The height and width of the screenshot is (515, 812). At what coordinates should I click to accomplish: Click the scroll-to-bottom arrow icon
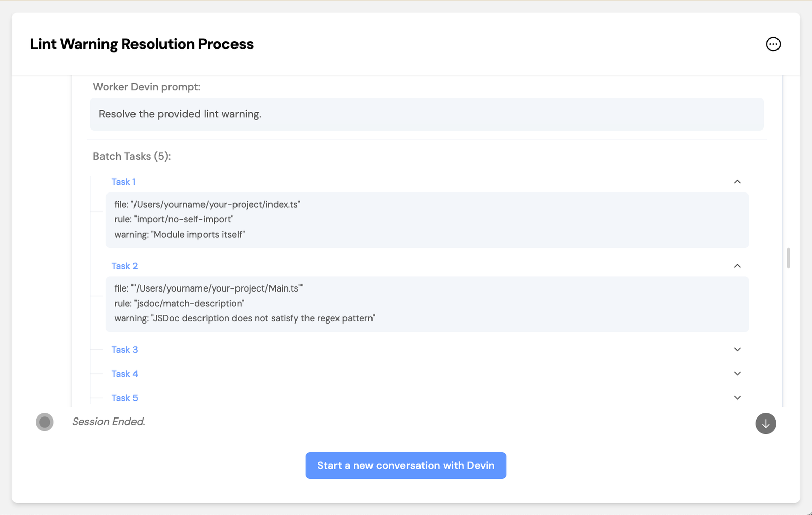765,424
